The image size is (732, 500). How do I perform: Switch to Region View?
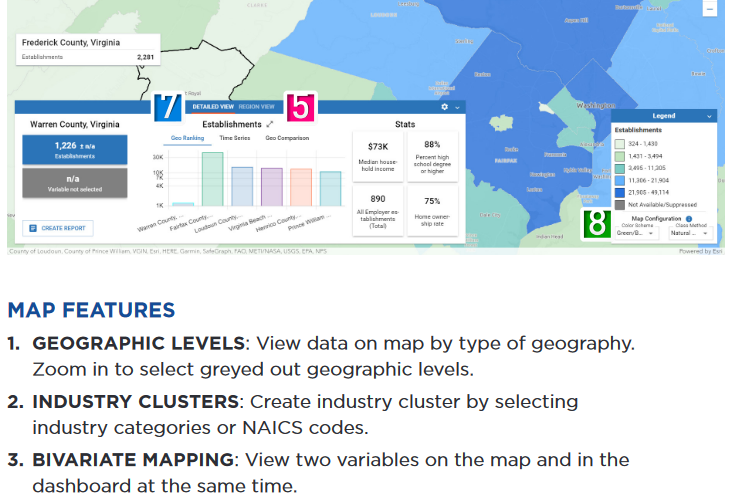pyautogui.click(x=257, y=106)
